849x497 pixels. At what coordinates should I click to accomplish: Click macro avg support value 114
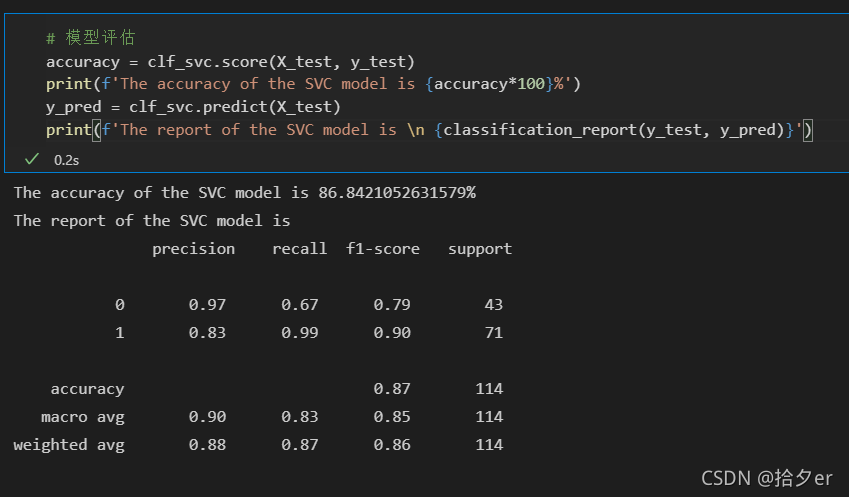click(489, 417)
